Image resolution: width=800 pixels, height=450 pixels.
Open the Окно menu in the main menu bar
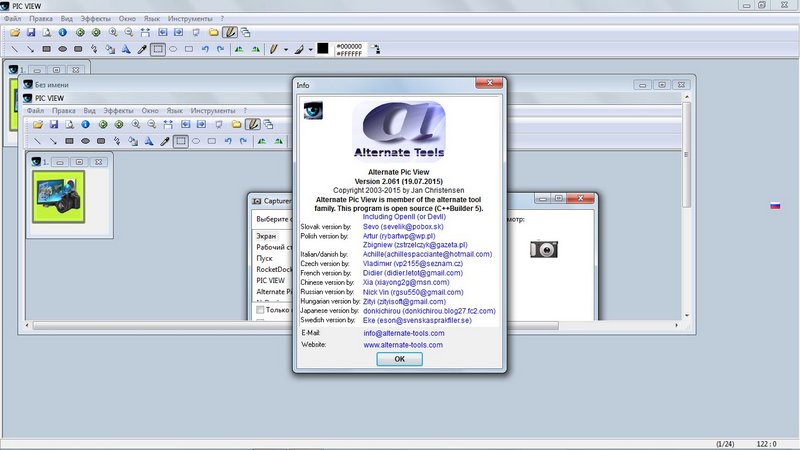pos(127,18)
